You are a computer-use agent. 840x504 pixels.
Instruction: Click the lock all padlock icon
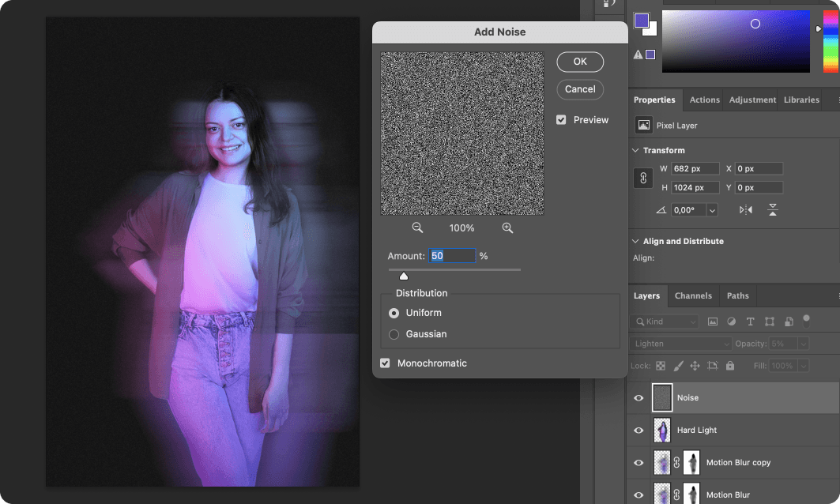729,365
